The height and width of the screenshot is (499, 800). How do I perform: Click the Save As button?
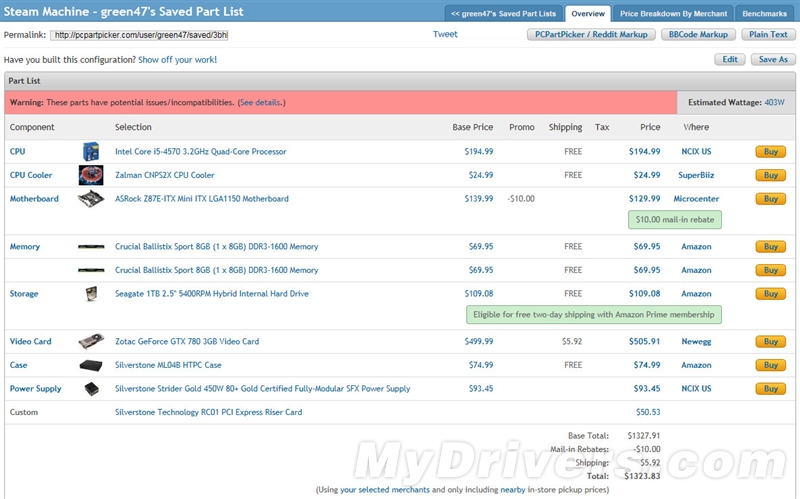pyautogui.click(x=773, y=59)
